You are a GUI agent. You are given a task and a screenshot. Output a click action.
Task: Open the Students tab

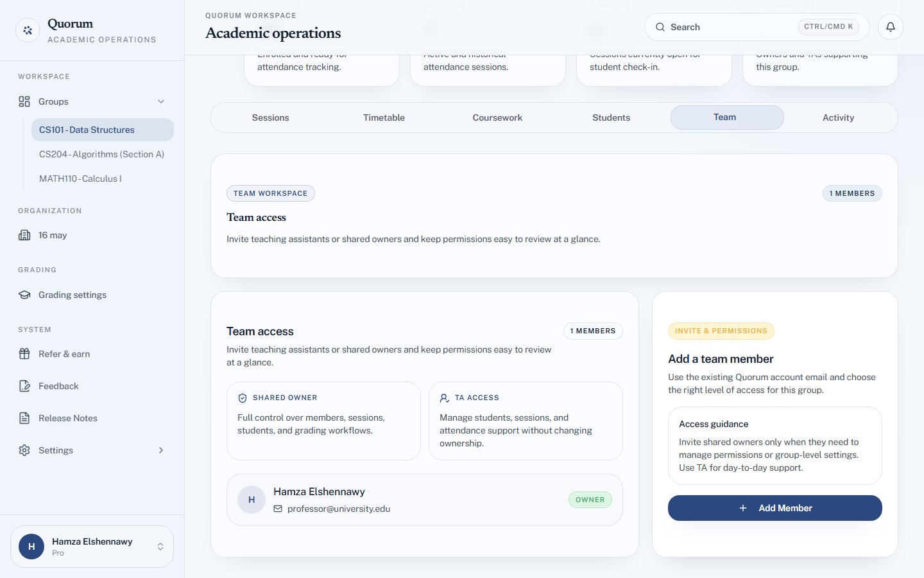click(611, 118)
